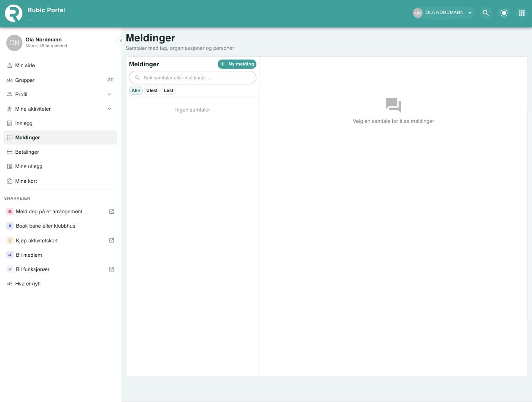
Task: Click the Rubic Portal logo
Action: click(14, 13)
